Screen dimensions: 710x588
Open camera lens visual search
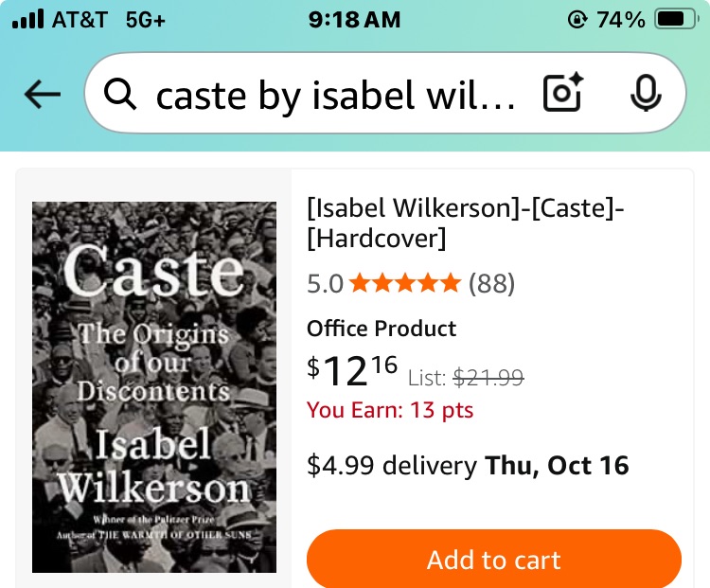562,94
